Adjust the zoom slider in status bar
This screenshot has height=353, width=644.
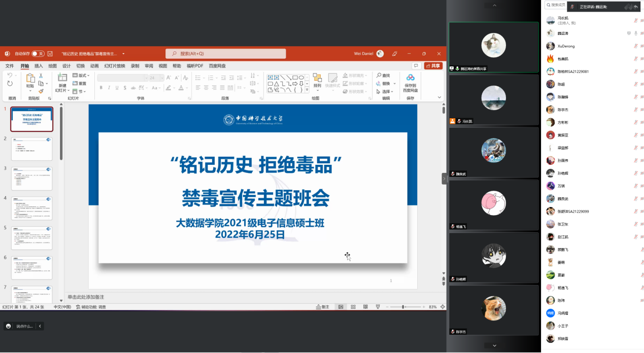point(403,307)
